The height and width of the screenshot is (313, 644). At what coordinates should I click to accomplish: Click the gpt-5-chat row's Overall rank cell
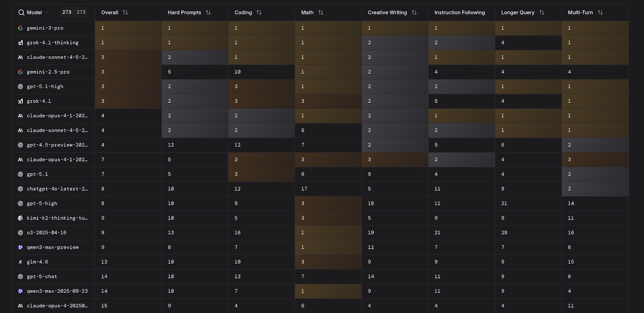(x=105, y=276)
